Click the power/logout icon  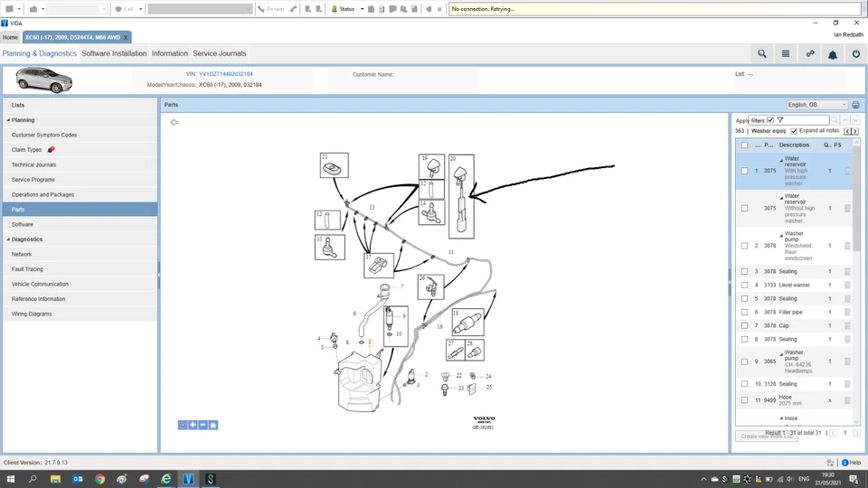(x=856, y=54)
